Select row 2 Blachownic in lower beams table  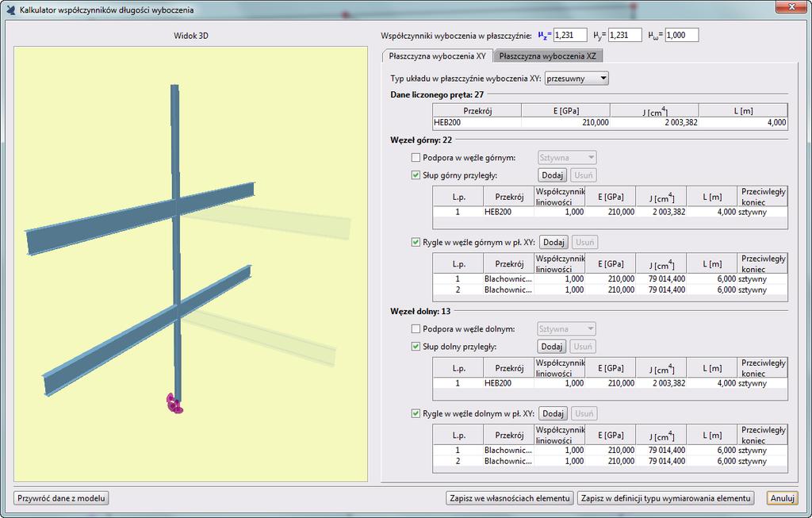tap(610, 461)
